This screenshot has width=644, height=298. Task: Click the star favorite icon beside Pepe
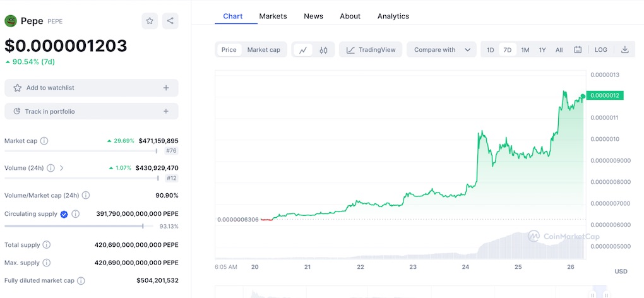[150, 21]
